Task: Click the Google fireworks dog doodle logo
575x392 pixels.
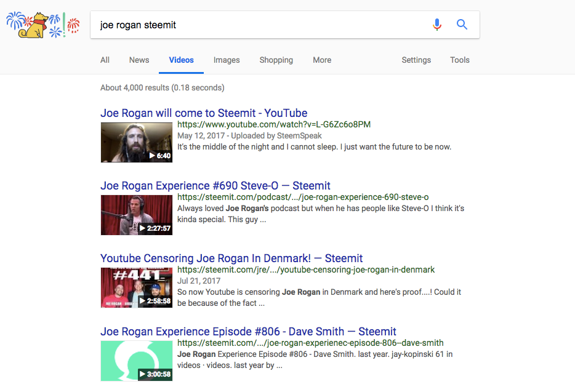Action: [43, 25]
